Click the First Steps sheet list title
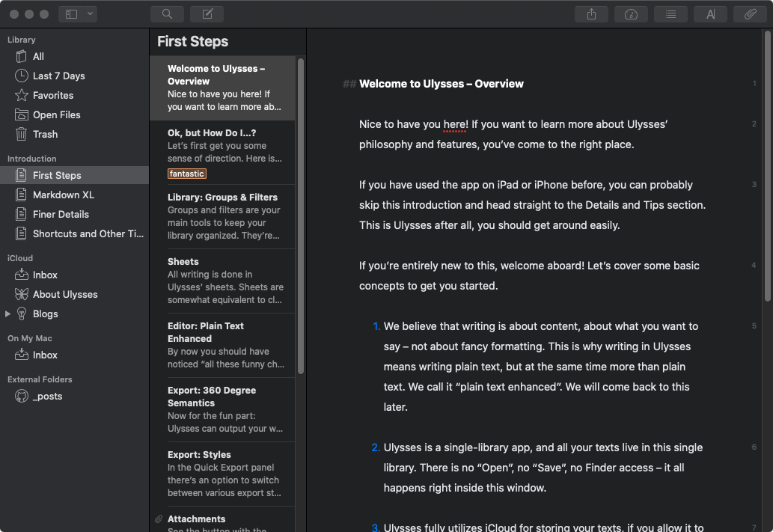 pyautogui.click(x=193, y=41)
